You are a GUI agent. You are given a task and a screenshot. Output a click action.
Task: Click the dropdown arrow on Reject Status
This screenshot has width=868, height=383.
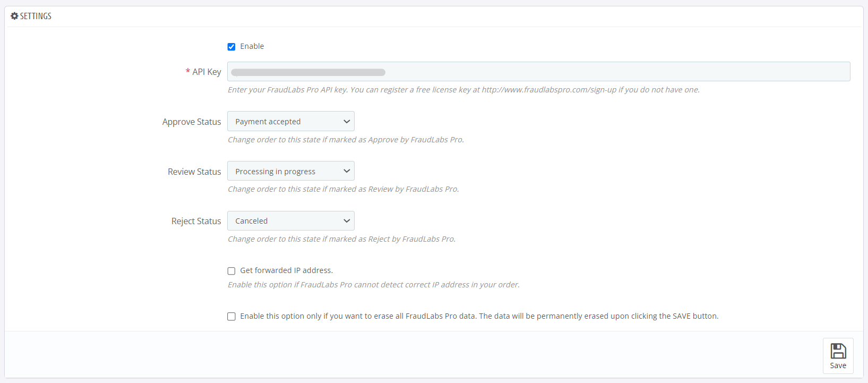coord(347,220)
